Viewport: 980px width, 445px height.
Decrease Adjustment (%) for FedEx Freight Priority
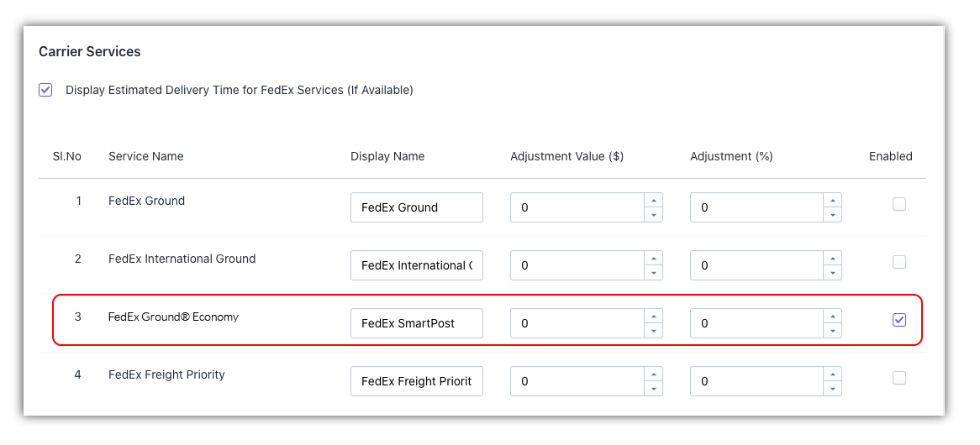(x=833, y=389)
